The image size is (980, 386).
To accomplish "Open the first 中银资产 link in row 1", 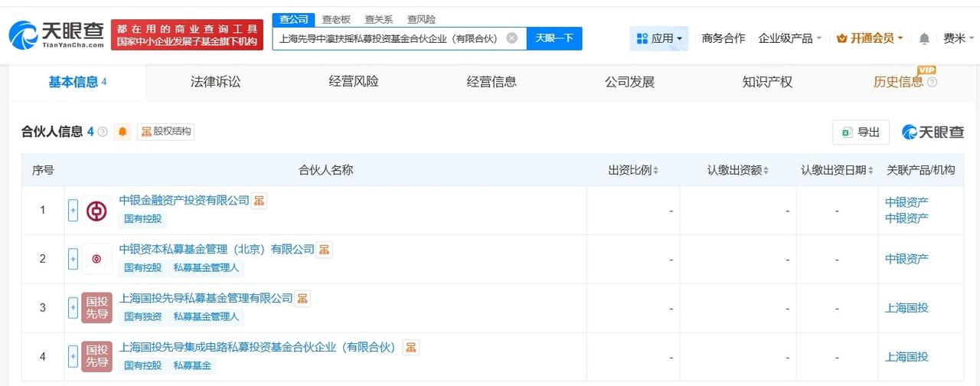I will [x=906, y=202].
